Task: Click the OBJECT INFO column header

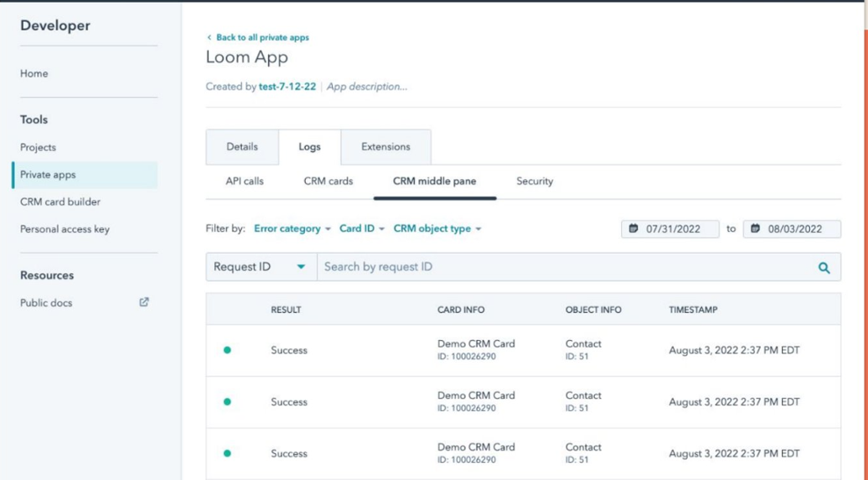Action: [593, 310]
